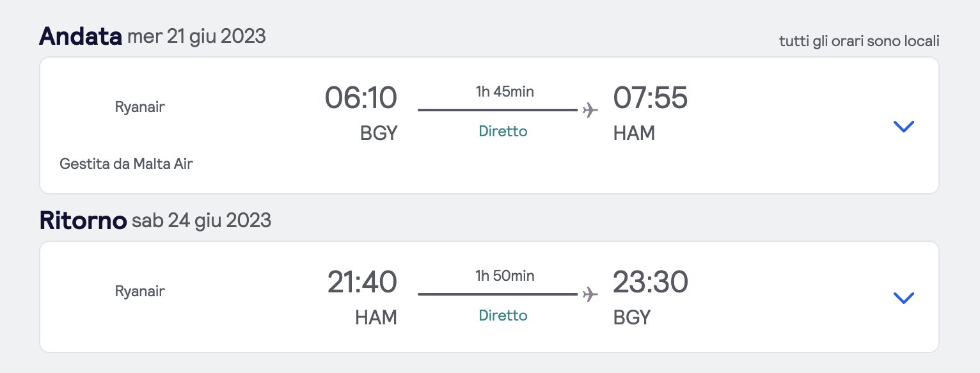Click the 1h 45min duration label
Screen dimensions: 980x373
click(x=505, y=91)
